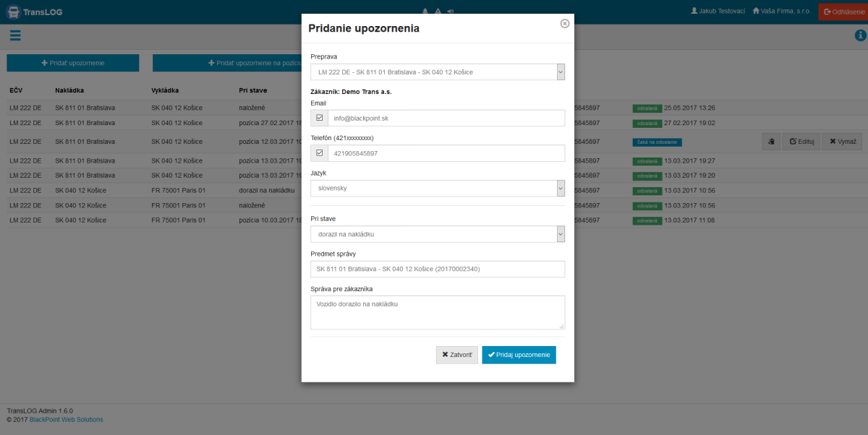The height and width of the screenshot is (435, 868).
Task: Open the hamburger menu icon
Action: point(15,35)
